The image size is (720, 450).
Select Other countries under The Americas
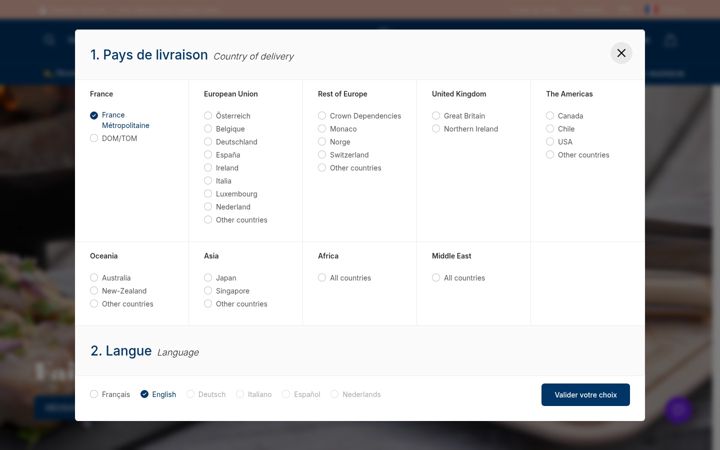(x=577, y=155)
